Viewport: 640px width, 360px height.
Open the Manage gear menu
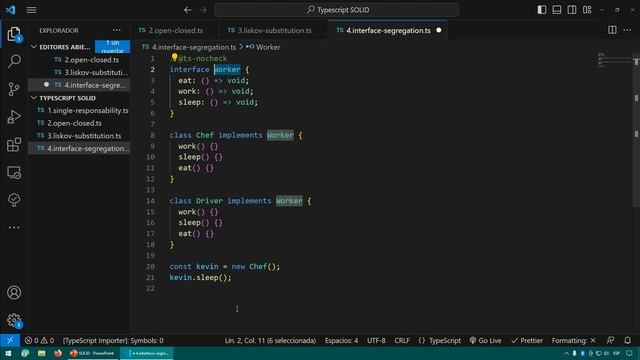[14, 320]
